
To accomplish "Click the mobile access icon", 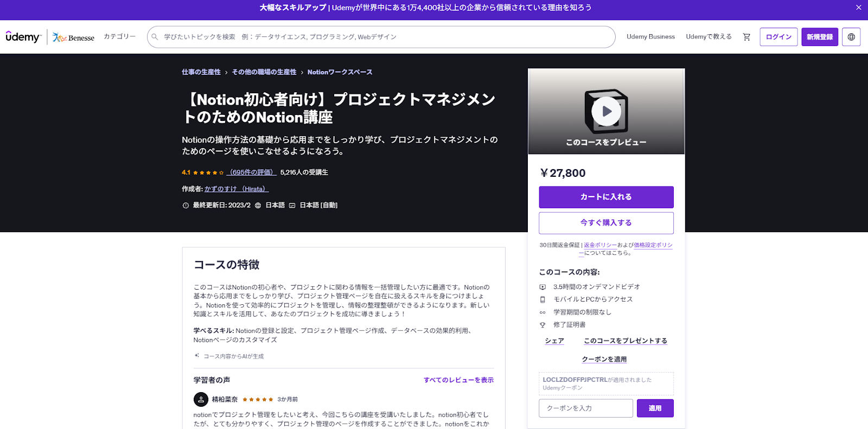I will (x=542, y=299).
